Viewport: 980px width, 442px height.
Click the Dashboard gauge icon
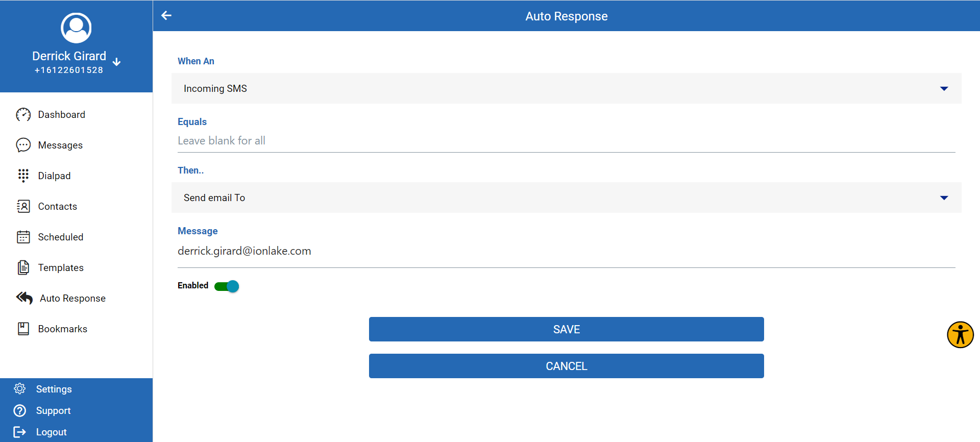click(23, 115)
